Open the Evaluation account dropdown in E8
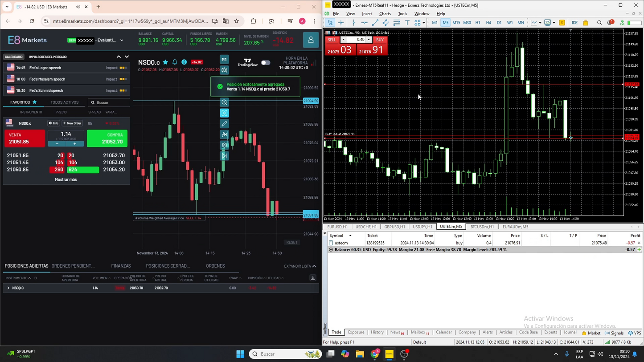 pos(122,40)
